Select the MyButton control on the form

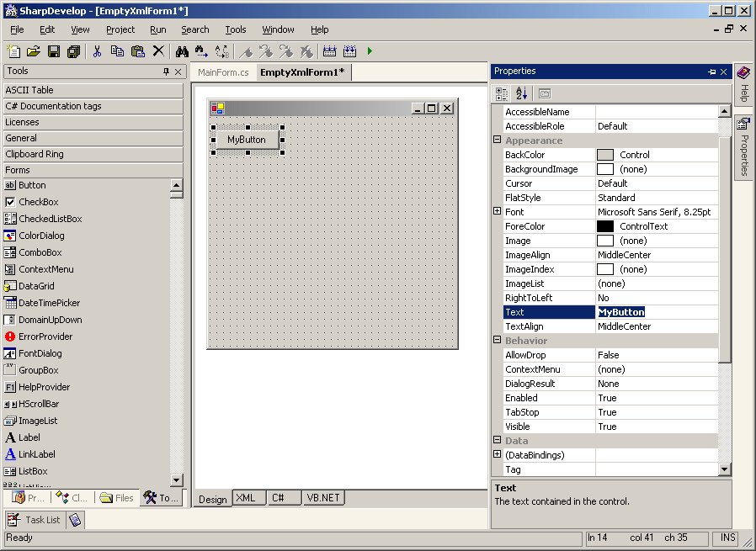point(248,140)
